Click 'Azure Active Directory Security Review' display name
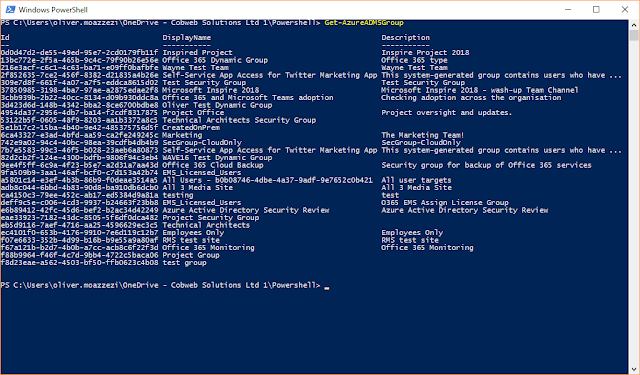 pyautogui.click(x=246, y=210)
